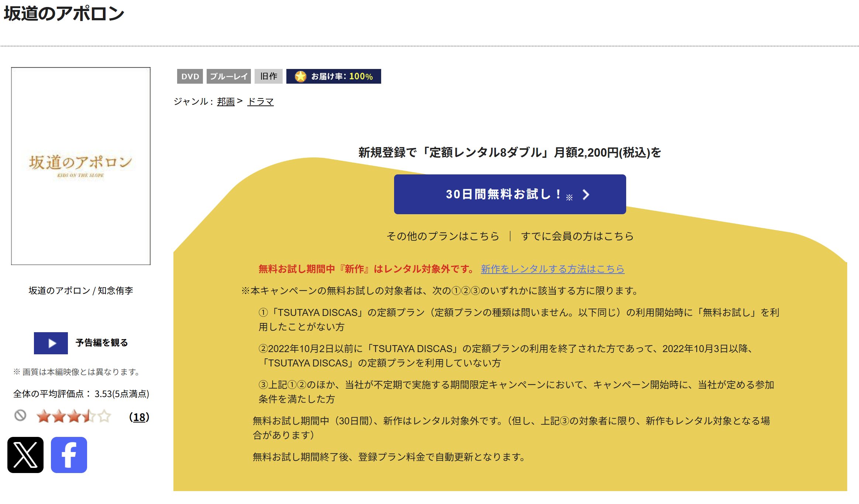Click the '予告編を観る' trailer label
Viewport: 859px width, 504px height.
[102, 343]
